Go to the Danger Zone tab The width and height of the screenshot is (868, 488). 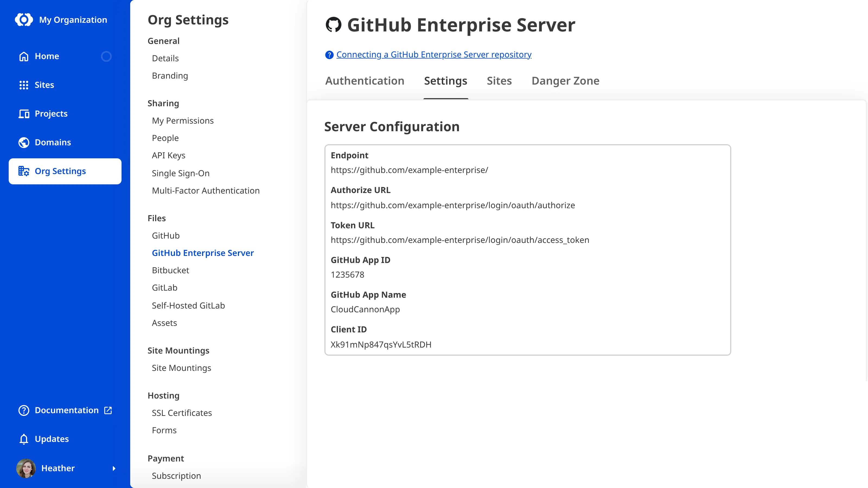coord(565,81)
